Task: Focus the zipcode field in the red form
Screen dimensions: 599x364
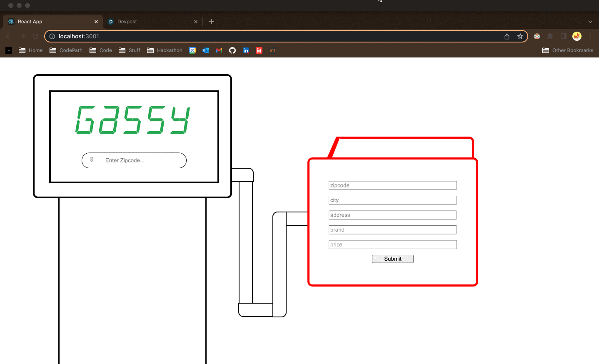Action: pos(392,185)
